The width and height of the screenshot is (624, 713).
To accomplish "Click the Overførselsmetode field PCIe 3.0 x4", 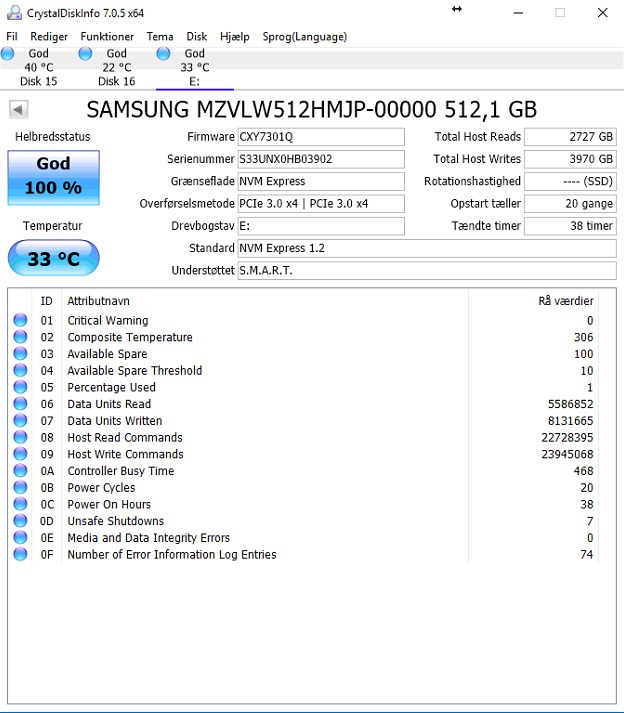I will [321, 204].
